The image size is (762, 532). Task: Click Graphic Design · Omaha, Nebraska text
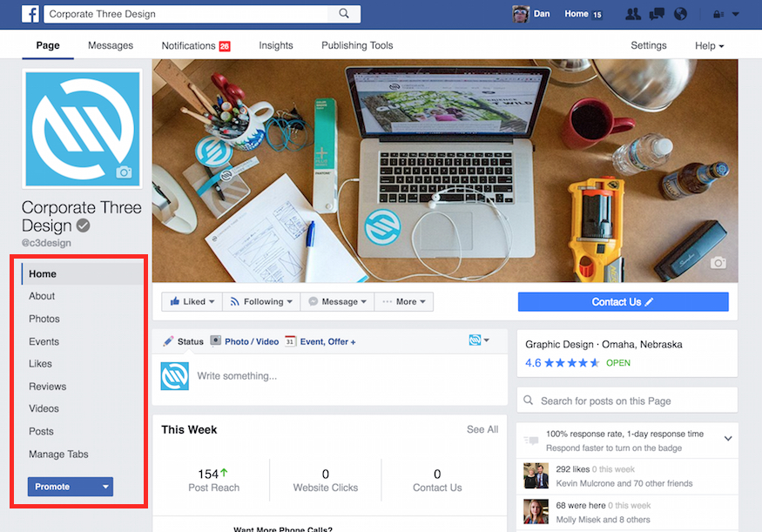point(604,345)
